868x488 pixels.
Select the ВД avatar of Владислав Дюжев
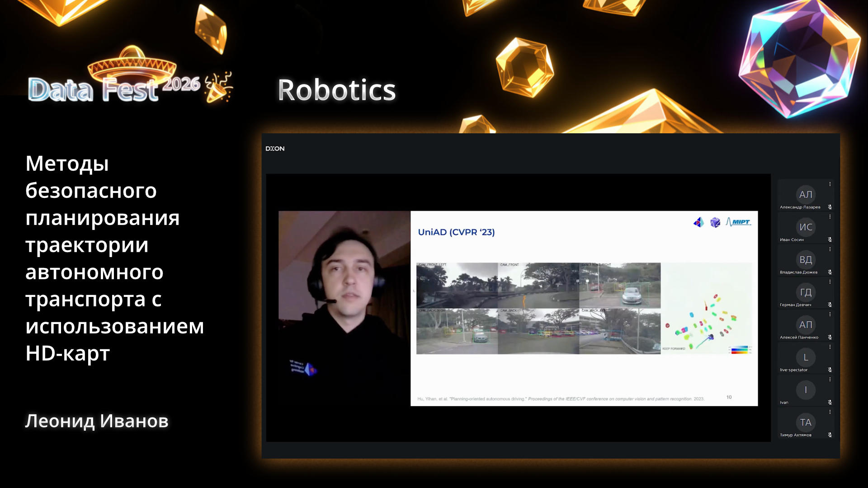pyautogui.click(x=806, y=260)
